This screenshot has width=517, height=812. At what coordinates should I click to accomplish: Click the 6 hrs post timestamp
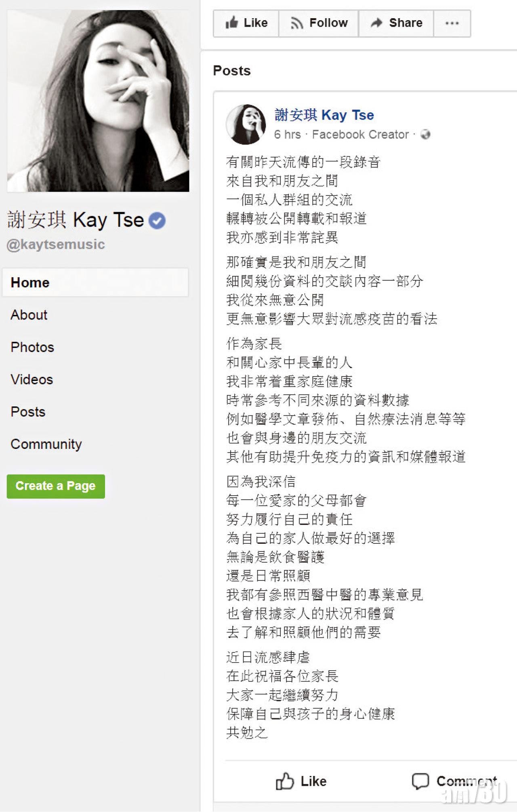click(288, 135)
